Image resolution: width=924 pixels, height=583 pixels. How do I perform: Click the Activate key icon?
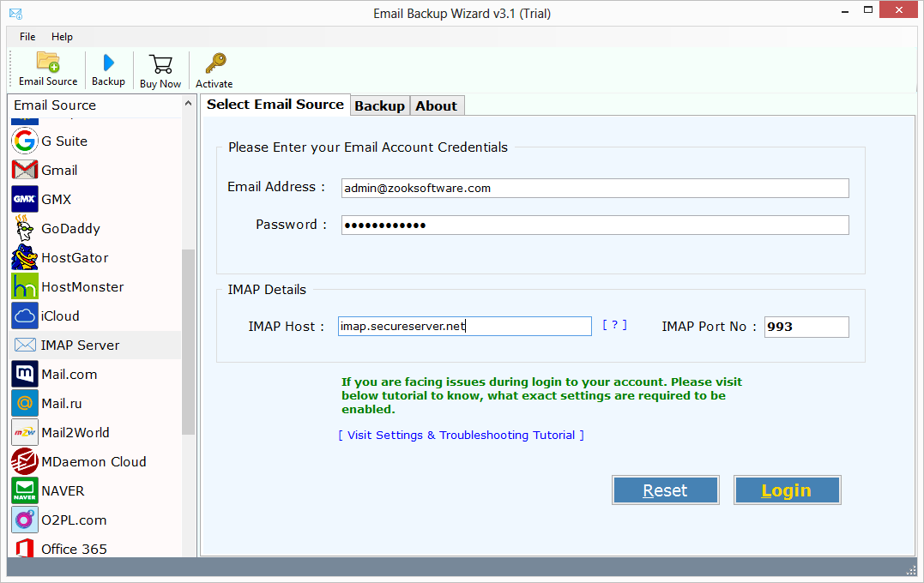[215, 63]
